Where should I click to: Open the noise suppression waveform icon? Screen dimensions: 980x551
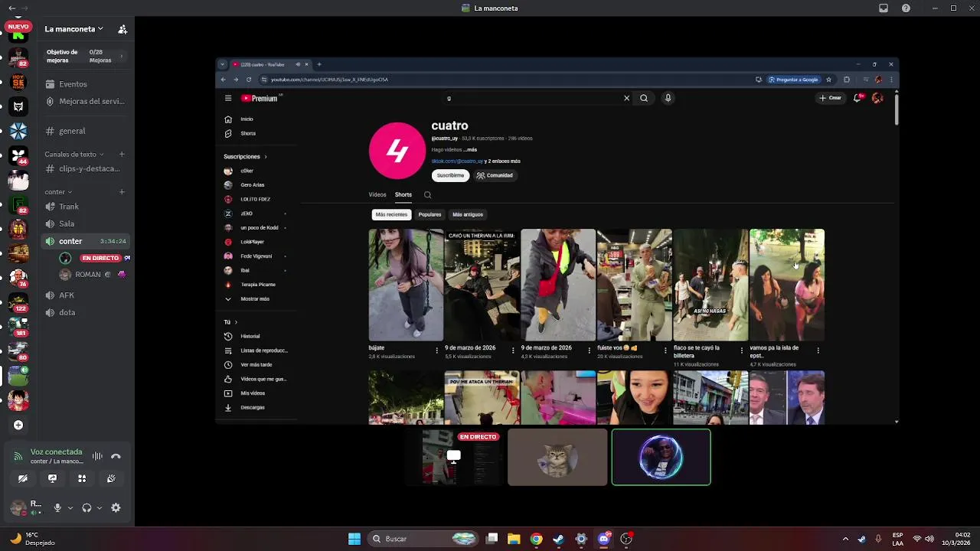pos(97,456)
